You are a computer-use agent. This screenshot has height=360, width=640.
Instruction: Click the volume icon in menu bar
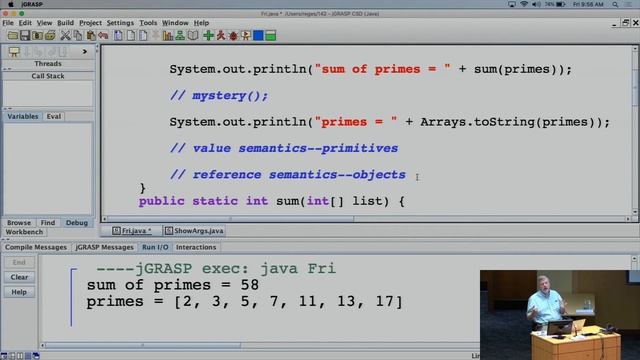point(536,4)
